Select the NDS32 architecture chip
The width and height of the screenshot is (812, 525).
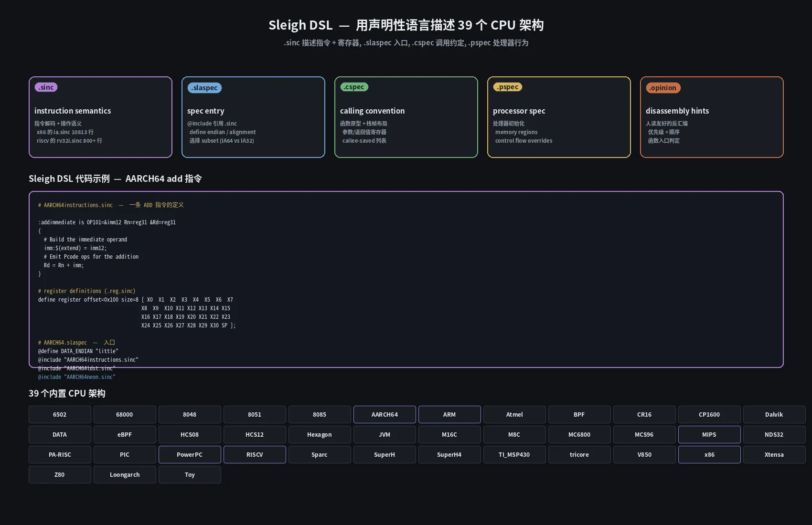[x=774, y=434]
